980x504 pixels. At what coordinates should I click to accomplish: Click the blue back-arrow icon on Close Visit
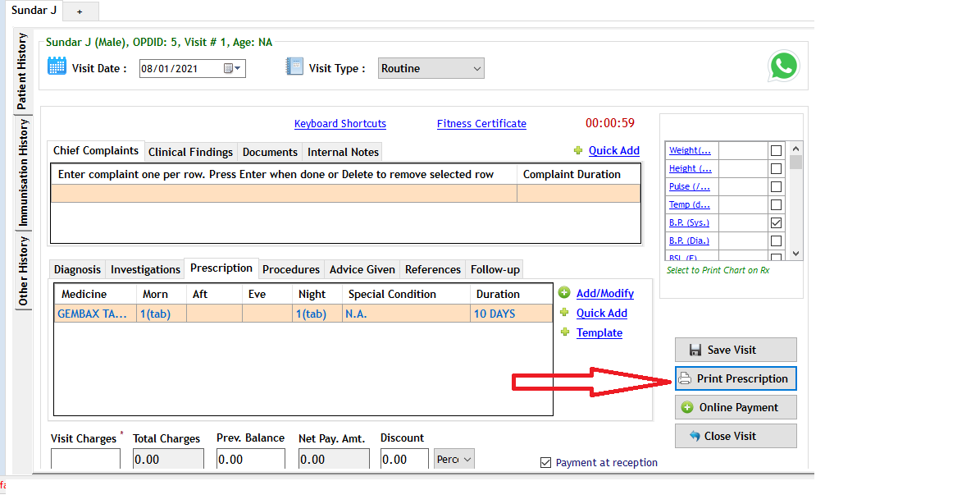click(x=695, y=436)
